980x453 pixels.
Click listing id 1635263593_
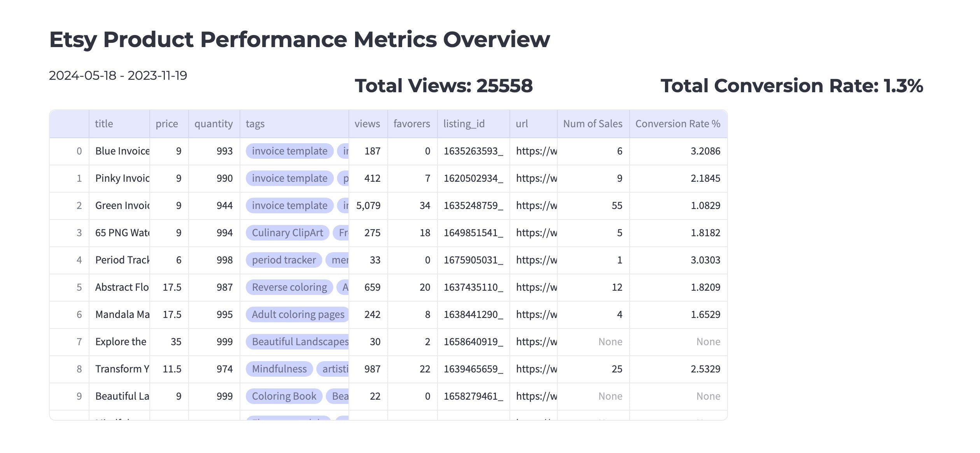point(474,151)
